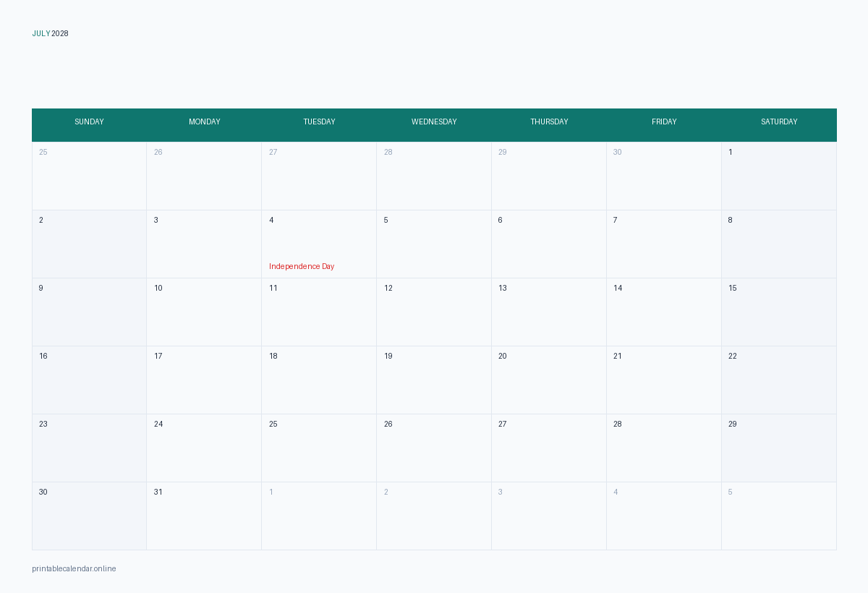Choose the date 11

pyautogui.click(x=319, y=312)
